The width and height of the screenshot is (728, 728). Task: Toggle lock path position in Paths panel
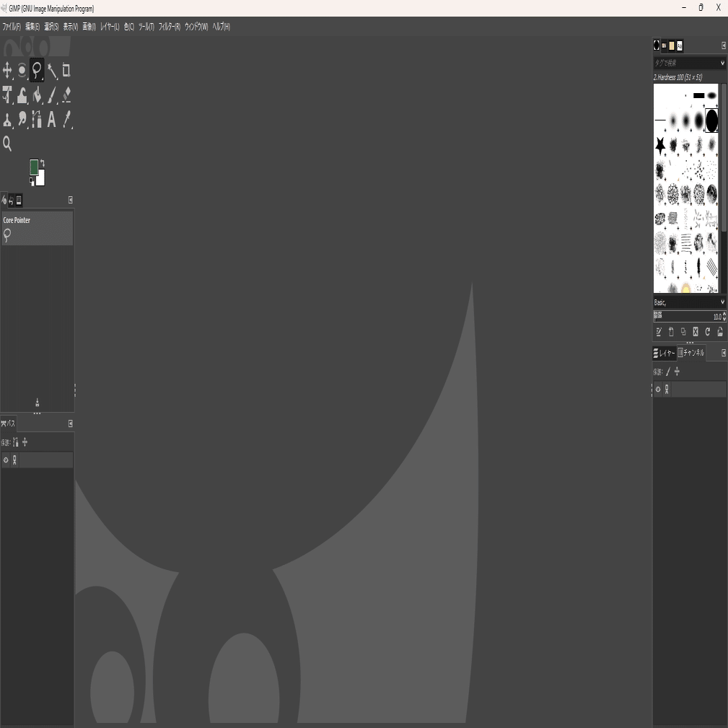25,442
